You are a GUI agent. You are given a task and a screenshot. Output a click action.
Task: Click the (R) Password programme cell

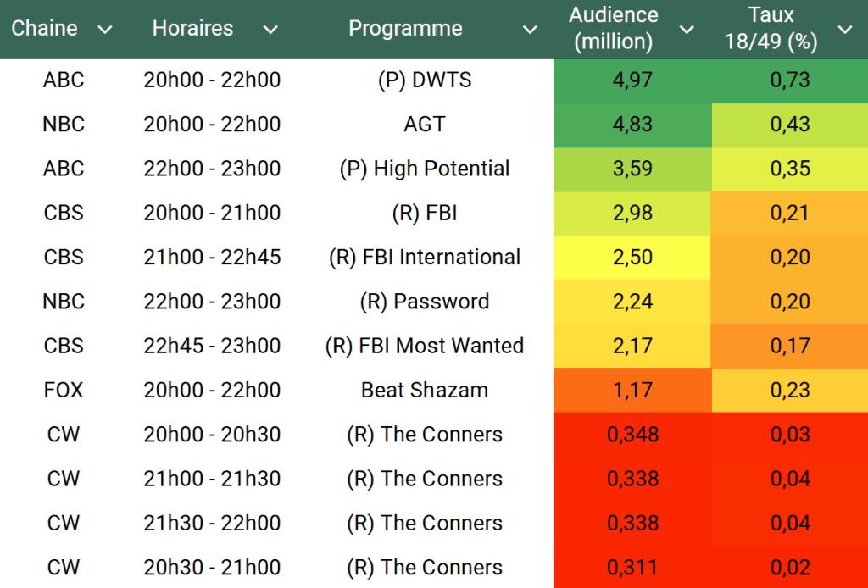pos(424,302)
